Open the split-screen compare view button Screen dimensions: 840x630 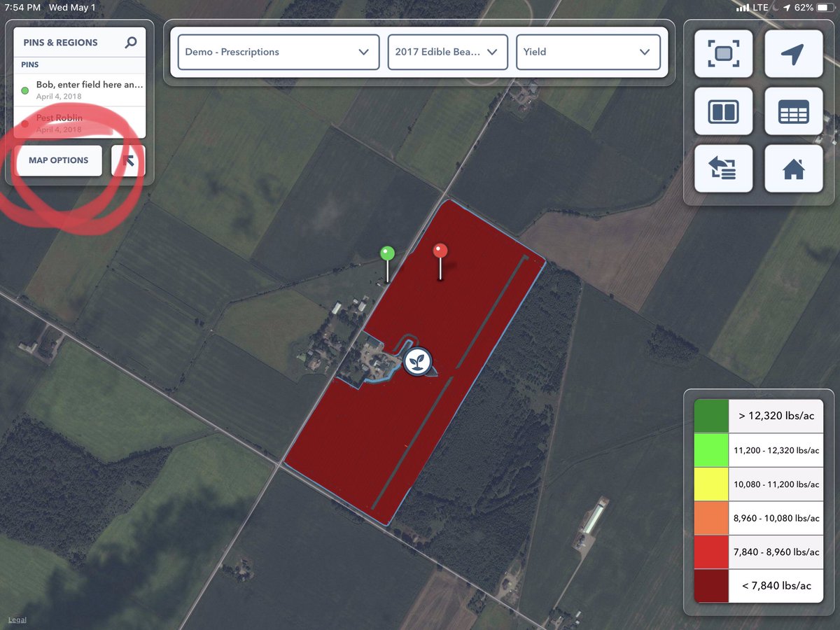(724, 111)
